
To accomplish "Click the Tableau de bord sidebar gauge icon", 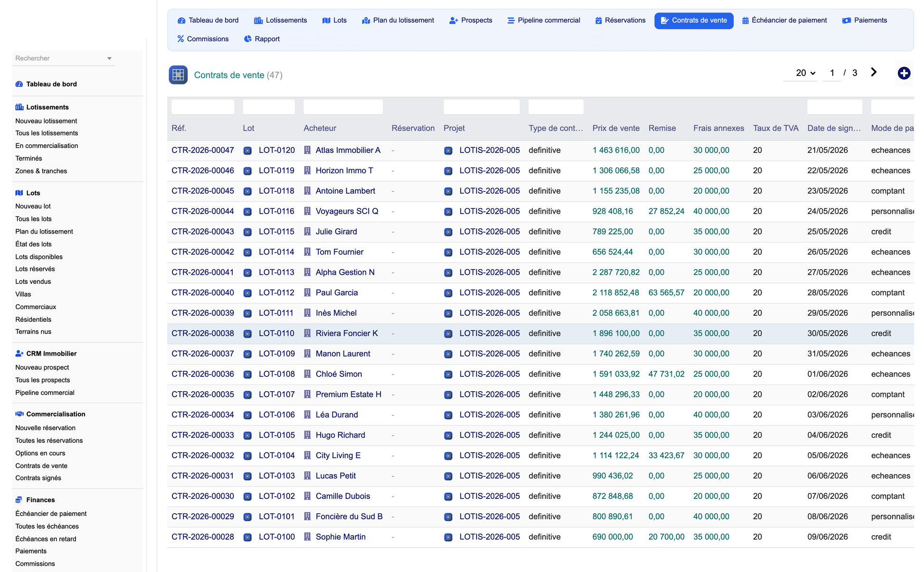I will 19,84.
